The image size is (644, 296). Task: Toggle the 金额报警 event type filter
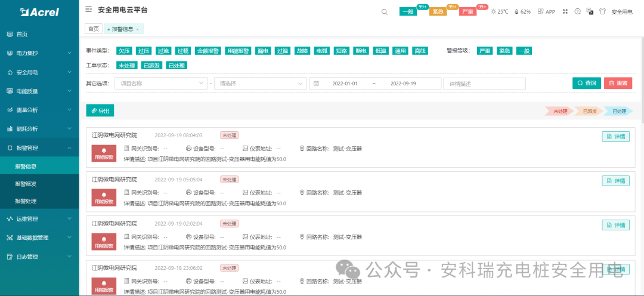[208, 51]
